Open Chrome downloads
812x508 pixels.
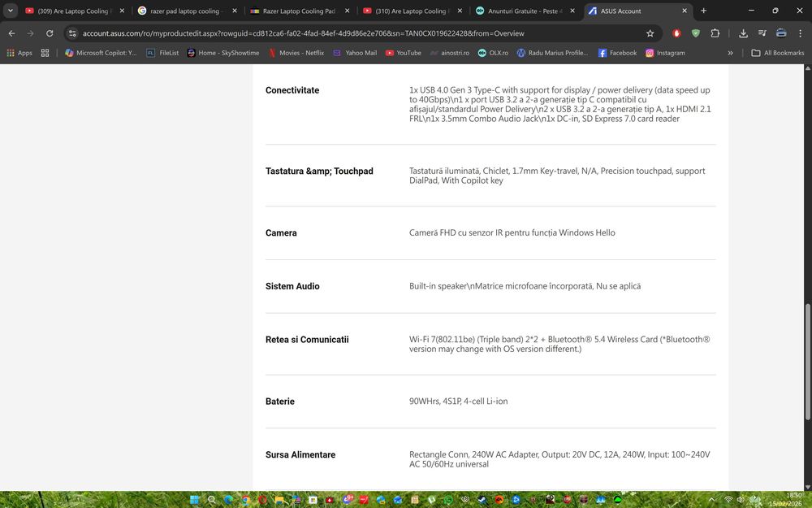pos(743,33)
